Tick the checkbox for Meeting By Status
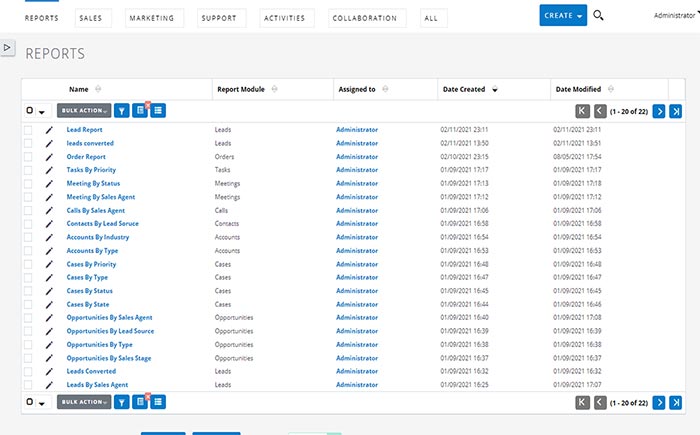Screen dimensions: 700x435 pos(28,184)
